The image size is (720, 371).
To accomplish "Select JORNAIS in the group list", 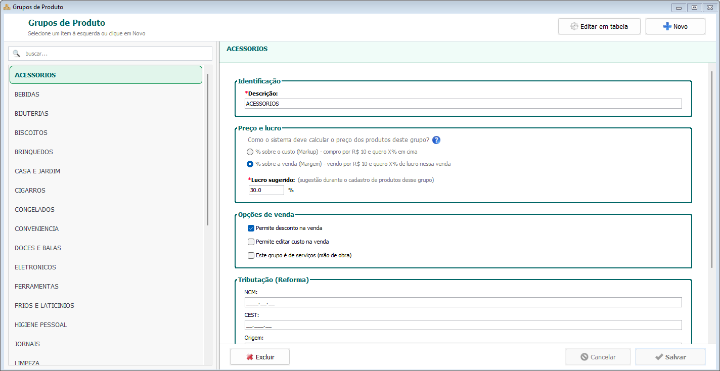I will [x=106, y=344].
